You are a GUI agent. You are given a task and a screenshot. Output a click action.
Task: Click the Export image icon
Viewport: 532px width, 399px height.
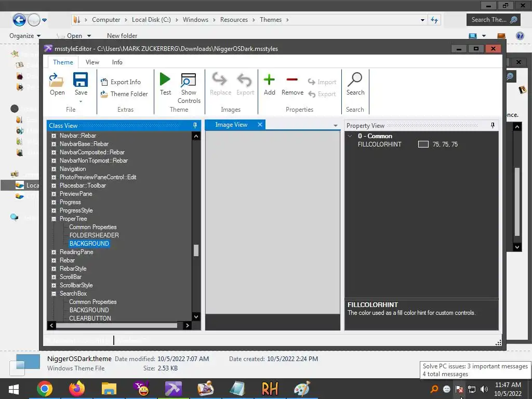pyautogui.click(x=245, y=84)
